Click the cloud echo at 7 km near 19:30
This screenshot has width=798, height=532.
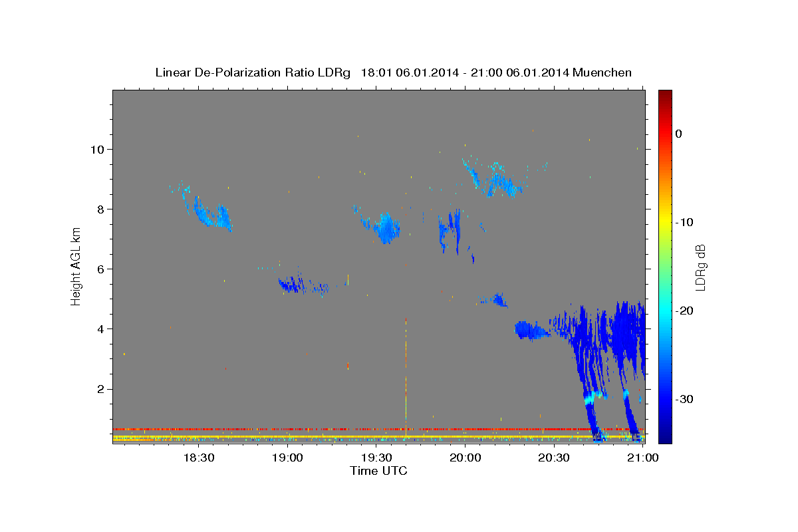point(386,228)
